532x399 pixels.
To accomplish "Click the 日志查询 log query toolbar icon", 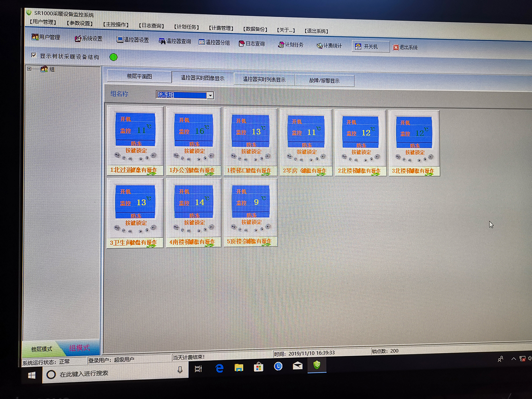I will click(242, 43).
